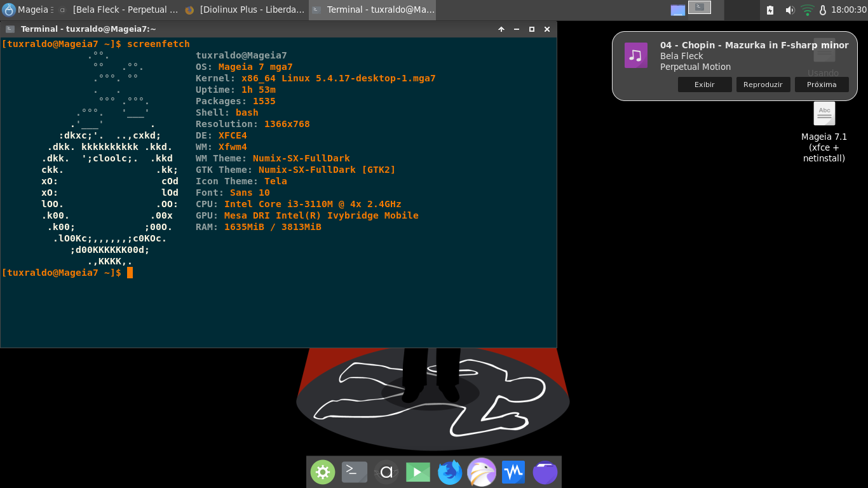Select the Terminal taskbar button

tap(374, 10)
